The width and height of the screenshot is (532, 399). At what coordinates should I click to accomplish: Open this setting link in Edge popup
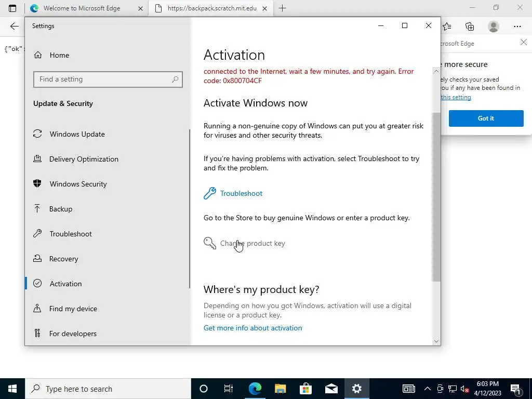(456, 97)
